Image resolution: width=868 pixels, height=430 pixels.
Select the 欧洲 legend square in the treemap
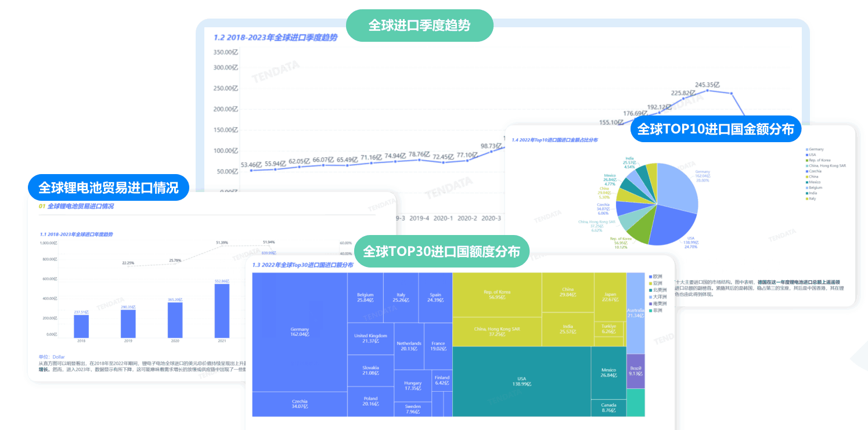[650, 277]
